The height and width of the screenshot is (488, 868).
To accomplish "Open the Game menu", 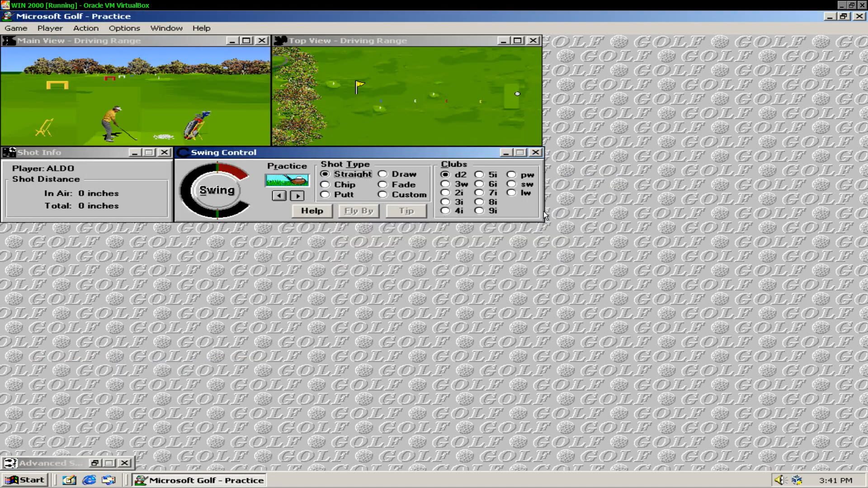I will point(16,28).
